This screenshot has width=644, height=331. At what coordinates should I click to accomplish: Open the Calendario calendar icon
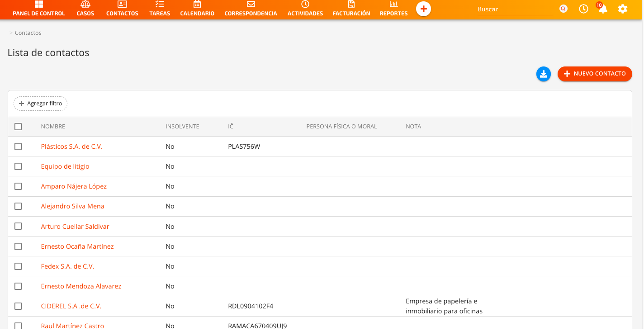click(197, 5)
